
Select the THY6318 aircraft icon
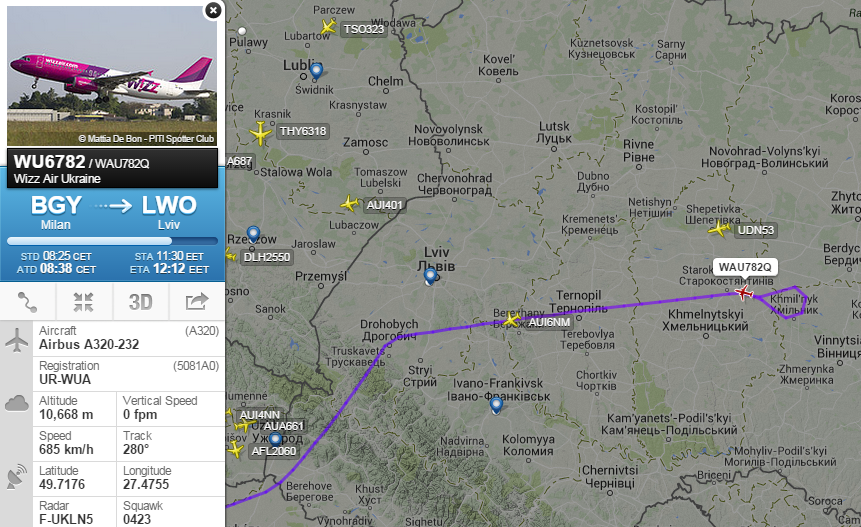click(260, 133)
